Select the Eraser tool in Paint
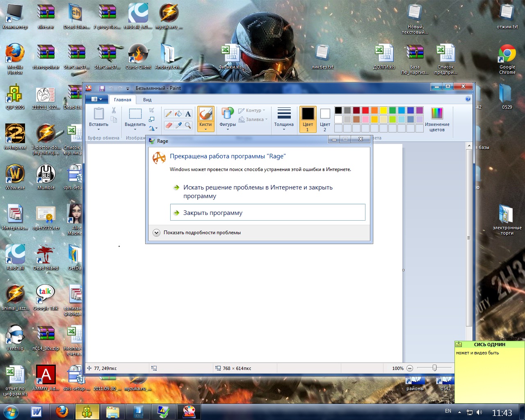The image size is (525, 420). 168,125
